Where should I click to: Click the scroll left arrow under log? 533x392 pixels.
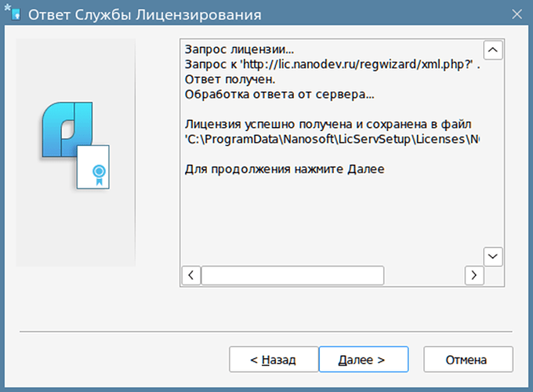[x=191, y=275]
